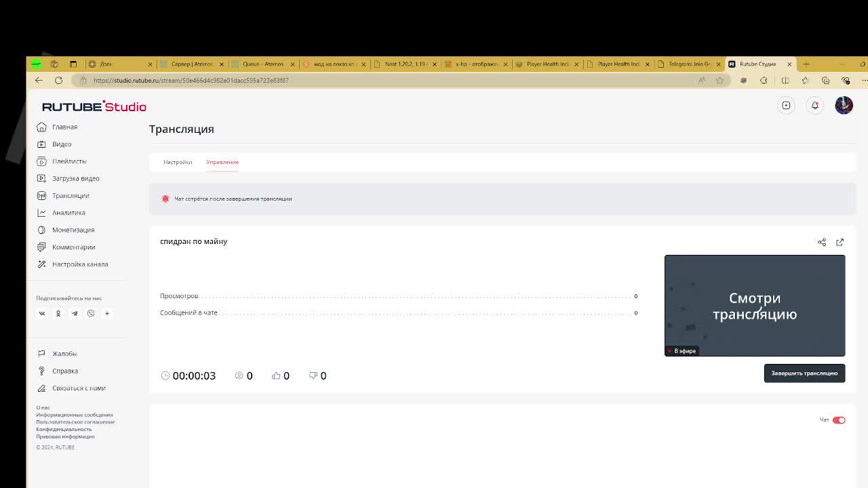Click the Жалобы flag icon
868x488 pixels.
[x=41, y=354]
